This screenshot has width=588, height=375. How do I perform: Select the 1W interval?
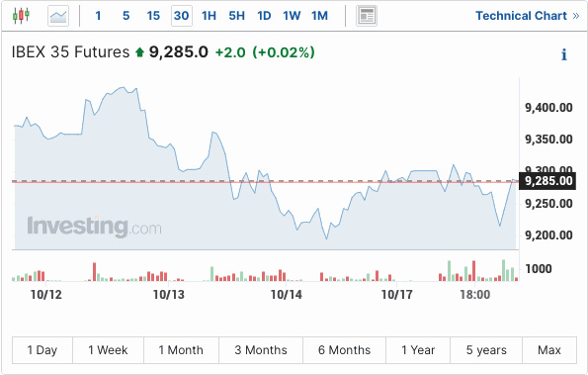(292, 16)
